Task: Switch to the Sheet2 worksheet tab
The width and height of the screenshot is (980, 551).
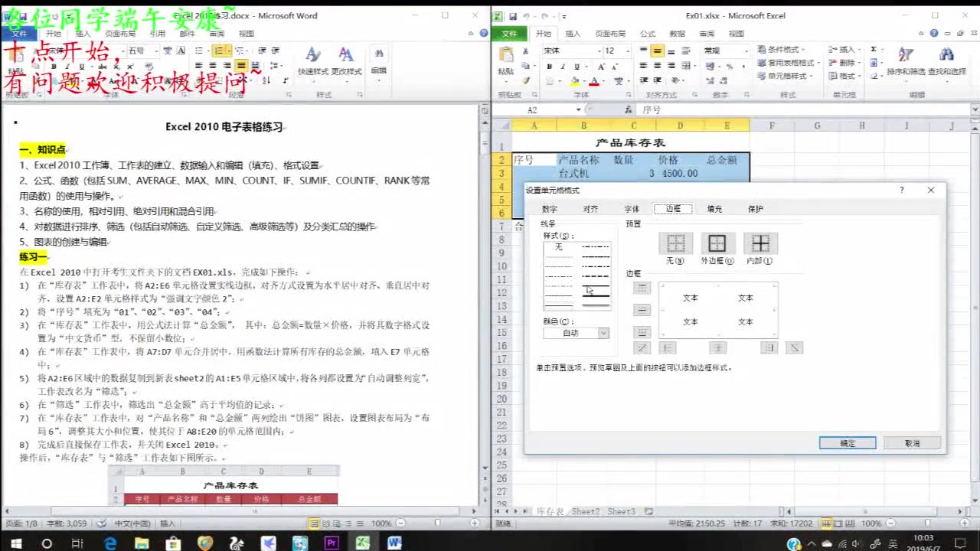Action: tap(586, 511)
